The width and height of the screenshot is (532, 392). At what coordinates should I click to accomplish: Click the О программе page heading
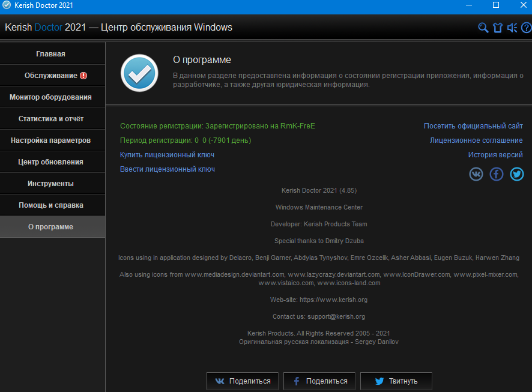click(x=202, y=59)
